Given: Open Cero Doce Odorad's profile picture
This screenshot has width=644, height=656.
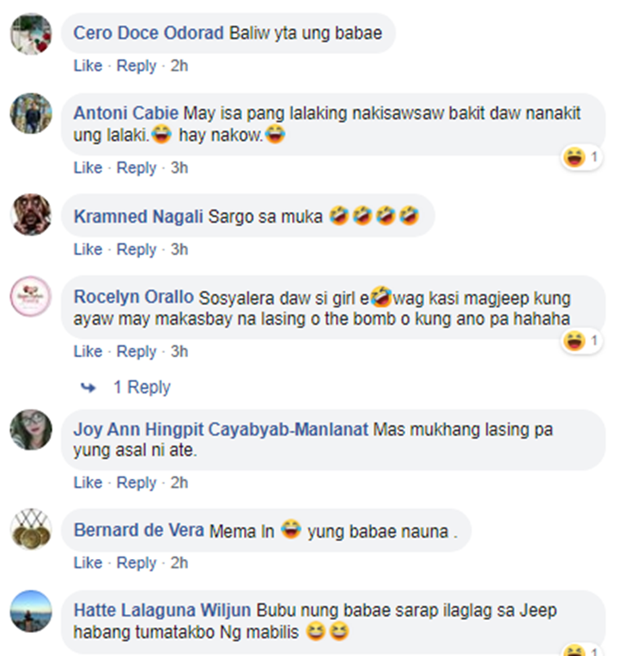Looking at the screenshot, I should (31, 33).
